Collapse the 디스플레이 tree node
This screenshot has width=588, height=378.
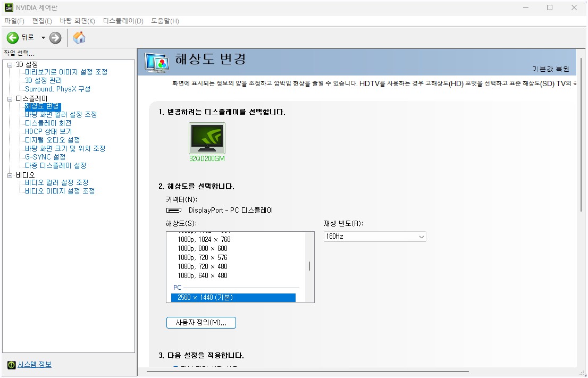[10, 99]
